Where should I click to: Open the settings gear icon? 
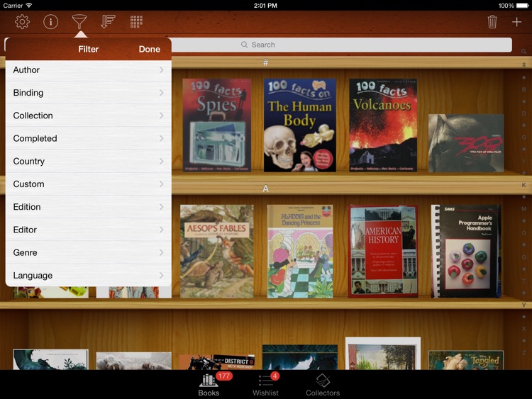[22, 22]
